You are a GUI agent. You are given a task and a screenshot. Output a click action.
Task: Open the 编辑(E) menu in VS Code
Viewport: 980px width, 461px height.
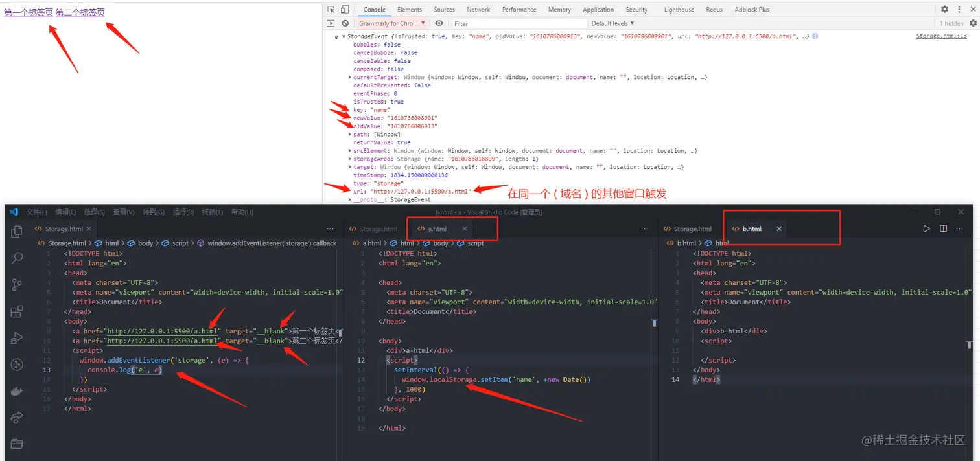65,212
